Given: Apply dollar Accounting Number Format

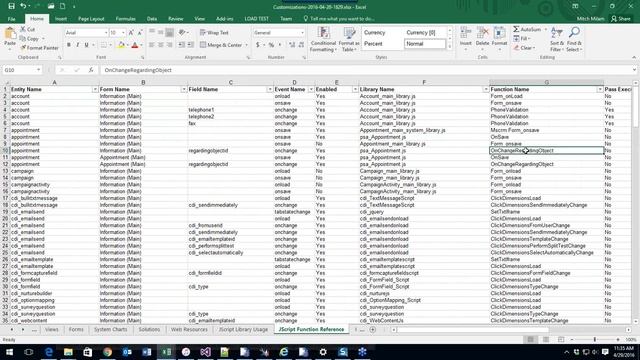Looking at the screenshot, I should tap(258, 45).
